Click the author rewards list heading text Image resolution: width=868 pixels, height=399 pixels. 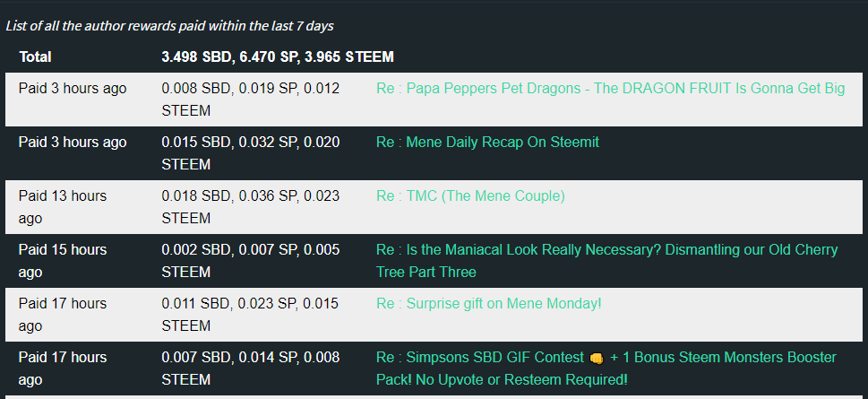point(170,26)
